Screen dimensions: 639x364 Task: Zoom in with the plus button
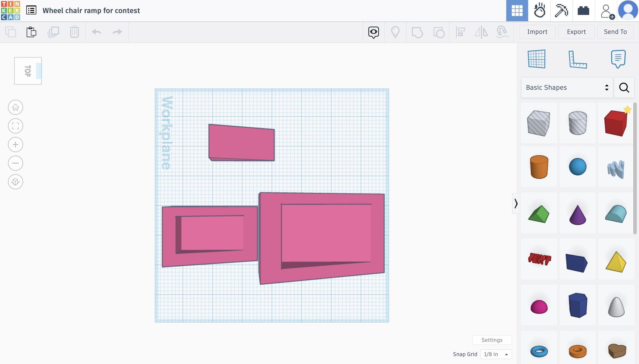15,144
